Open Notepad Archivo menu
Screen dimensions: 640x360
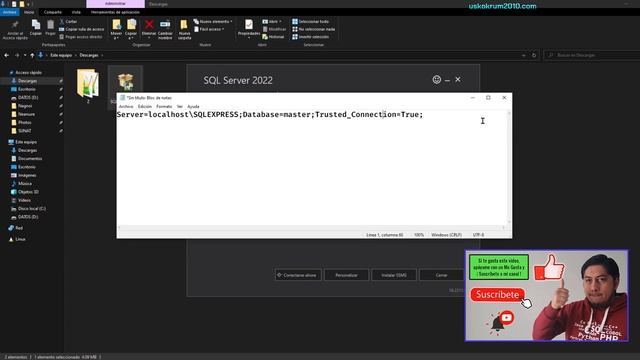point(126,106)
